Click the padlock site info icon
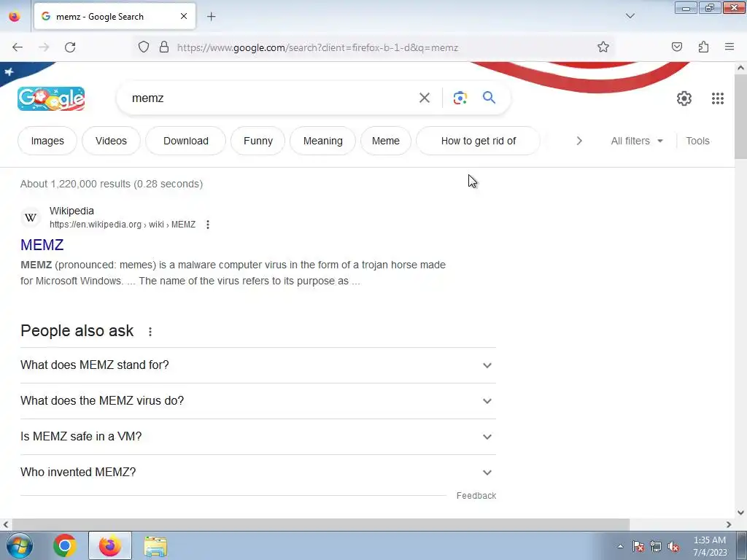Screen dimensions: 747x560 point(164,47)
